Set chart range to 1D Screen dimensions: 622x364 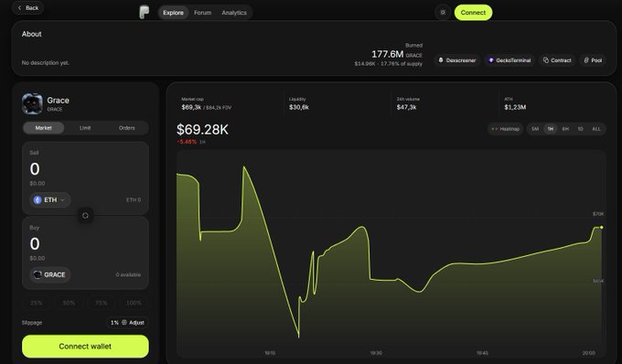click(580, 129)
